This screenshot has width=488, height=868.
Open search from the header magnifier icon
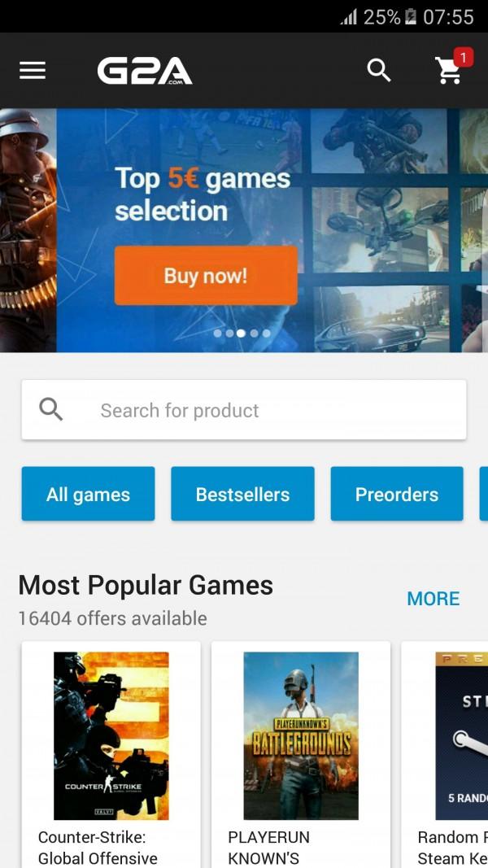[x=379, y=70]
